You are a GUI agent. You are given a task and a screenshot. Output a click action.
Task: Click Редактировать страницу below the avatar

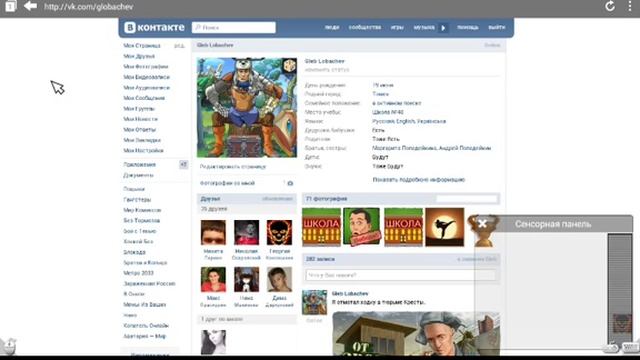[233, 167]
